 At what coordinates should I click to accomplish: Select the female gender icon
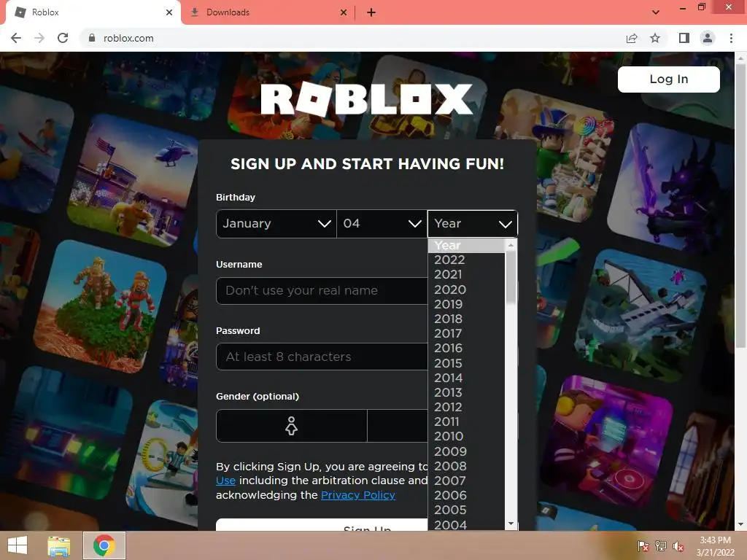292,426
